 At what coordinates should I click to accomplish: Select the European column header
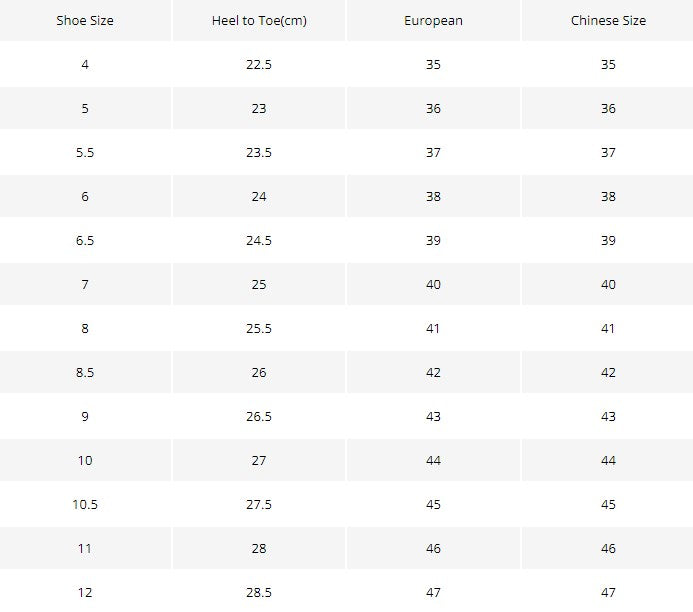[433, 20]
